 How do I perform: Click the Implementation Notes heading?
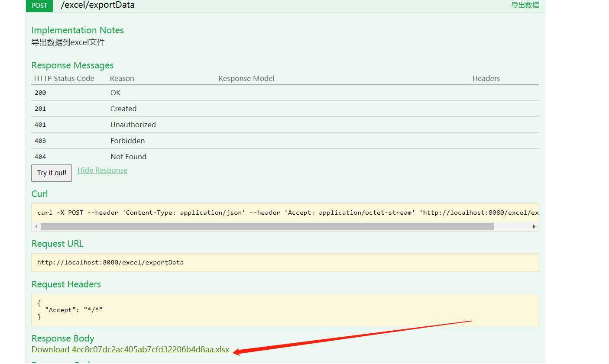[x=78, y=30]
